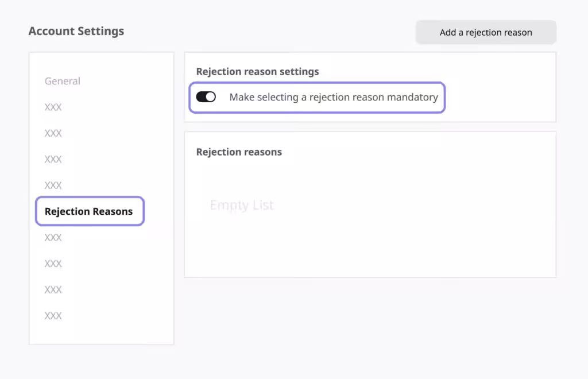Select the second XXX item under General
The width and height of the screenshot is (588, 379).
[53, 133]
